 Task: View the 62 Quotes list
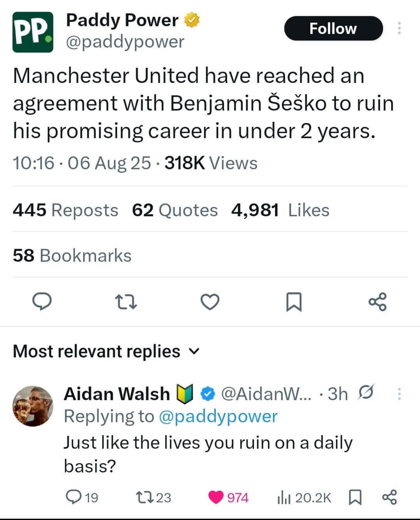tap(175, 210)
